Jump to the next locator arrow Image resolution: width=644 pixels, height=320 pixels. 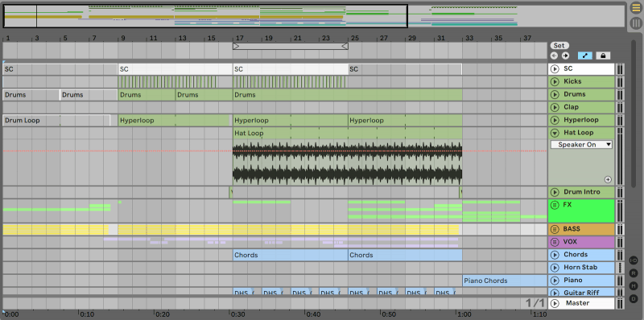tap(566, 55)
